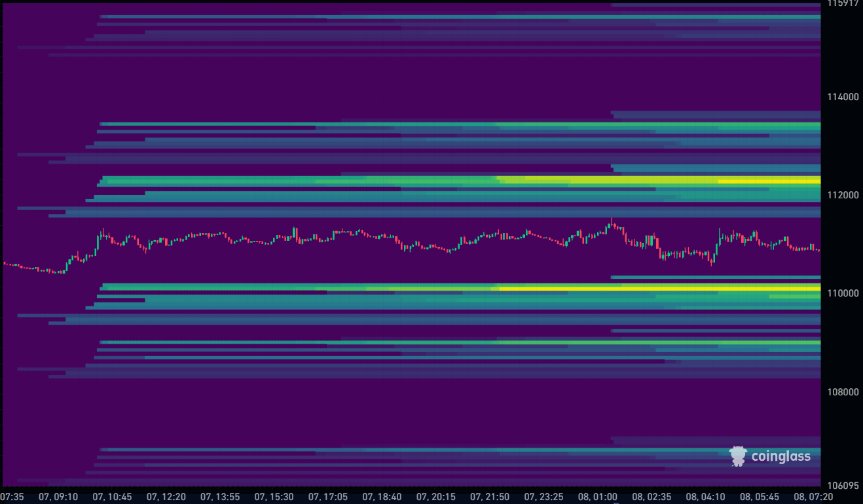
Task: Click the 07, 21:50 time label
Action: click(x=490, y=497)
